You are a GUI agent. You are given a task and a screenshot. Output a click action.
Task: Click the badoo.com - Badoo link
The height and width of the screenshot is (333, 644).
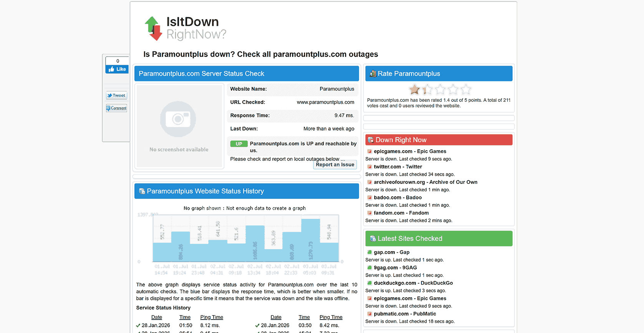click(397, 197)
